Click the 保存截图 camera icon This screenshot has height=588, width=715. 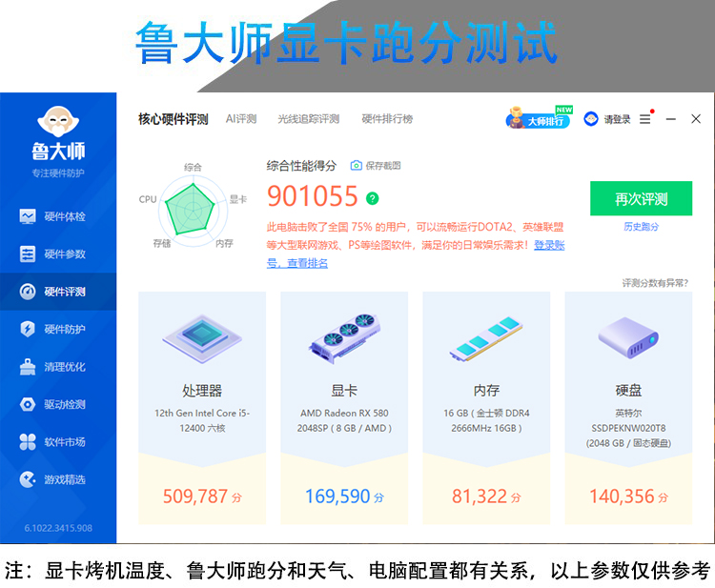pos(357,166)
